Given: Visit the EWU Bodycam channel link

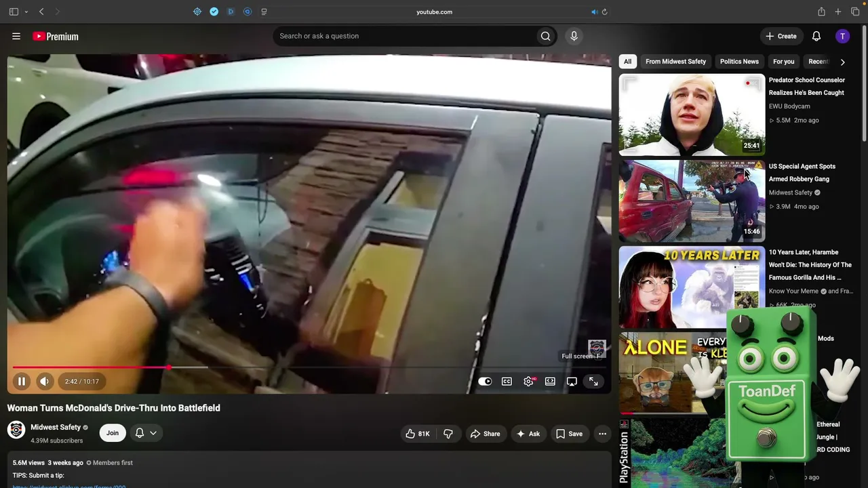Looking at the screenshot, I should click(789, 106).
